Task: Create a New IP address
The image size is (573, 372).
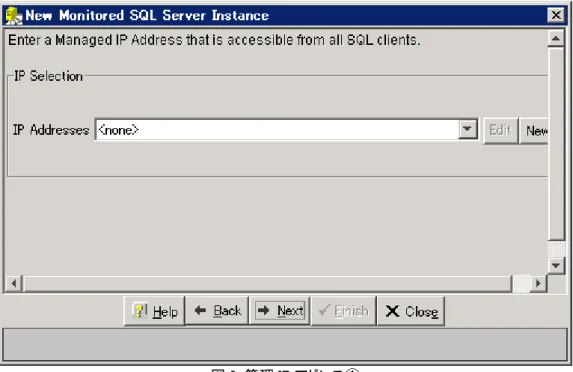Action: point(534,130)
